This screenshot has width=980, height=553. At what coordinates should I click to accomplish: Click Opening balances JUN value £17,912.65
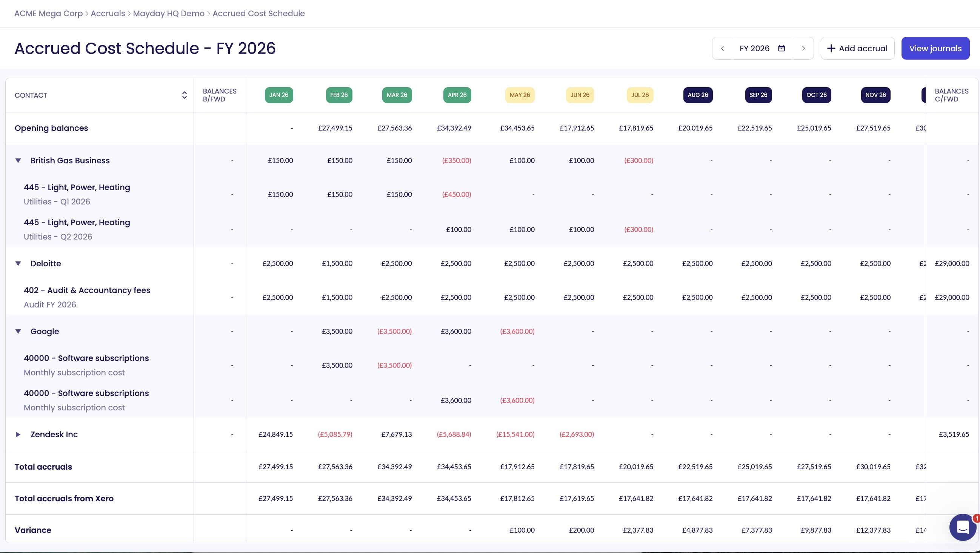coord(577,128)
